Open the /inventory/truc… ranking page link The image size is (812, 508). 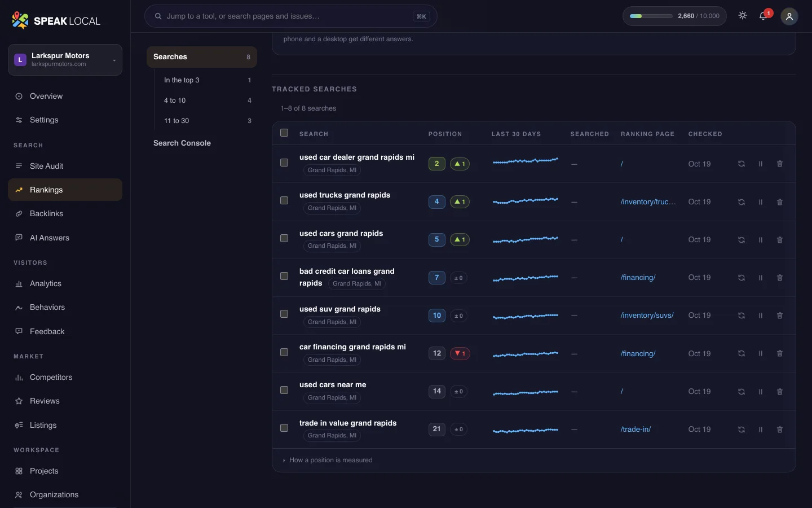coord(648,202)
